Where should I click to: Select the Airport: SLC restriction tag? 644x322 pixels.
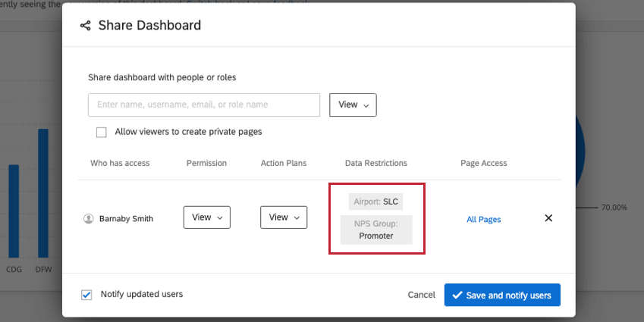click(x=375, y=202)
